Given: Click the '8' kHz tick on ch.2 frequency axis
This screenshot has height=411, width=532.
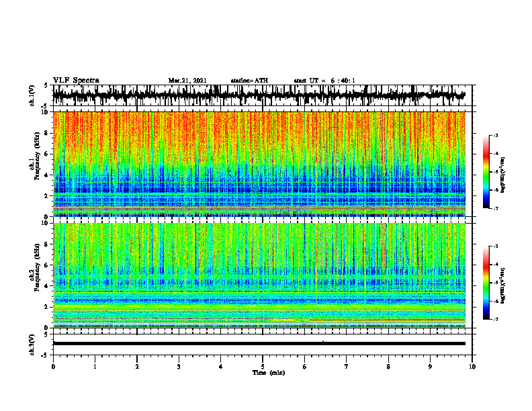Looking at the screenshot, I should click(46, 244).
